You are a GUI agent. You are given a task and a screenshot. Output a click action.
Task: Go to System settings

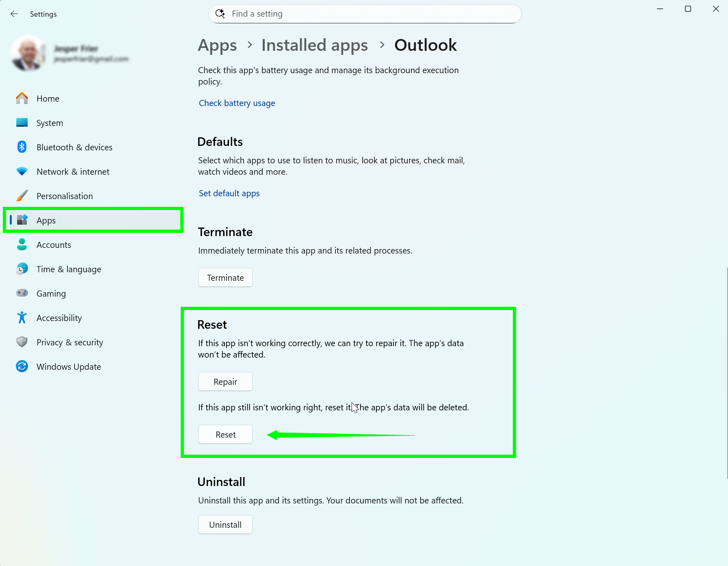click(x=93, y=123)
